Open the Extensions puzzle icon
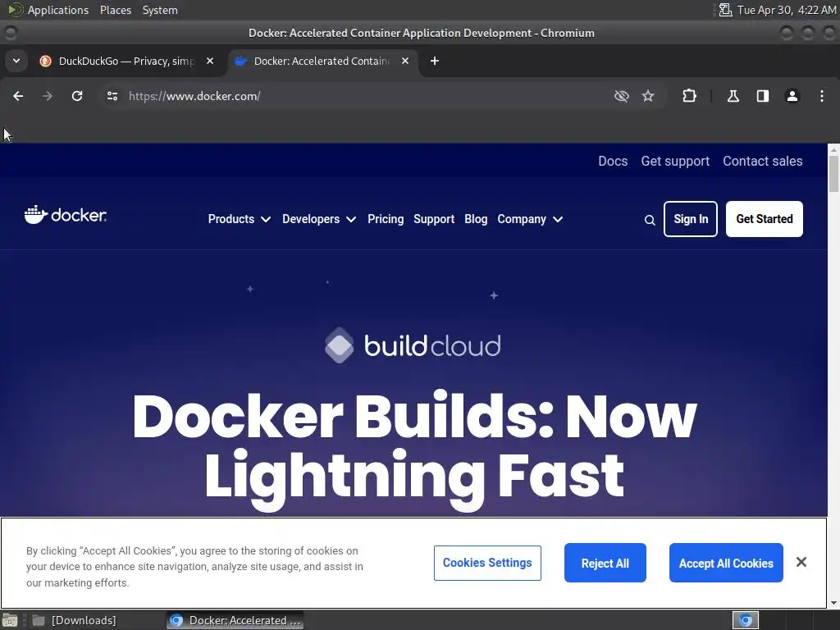Image resolution: width=840 pixels, height=630 pixels. coord(689,96)
